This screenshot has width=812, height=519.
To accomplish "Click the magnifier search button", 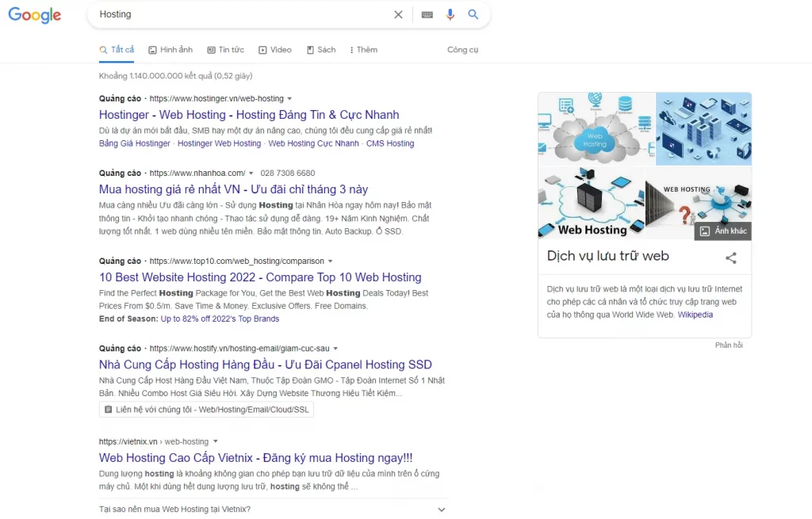I will (x=473, y=14).
